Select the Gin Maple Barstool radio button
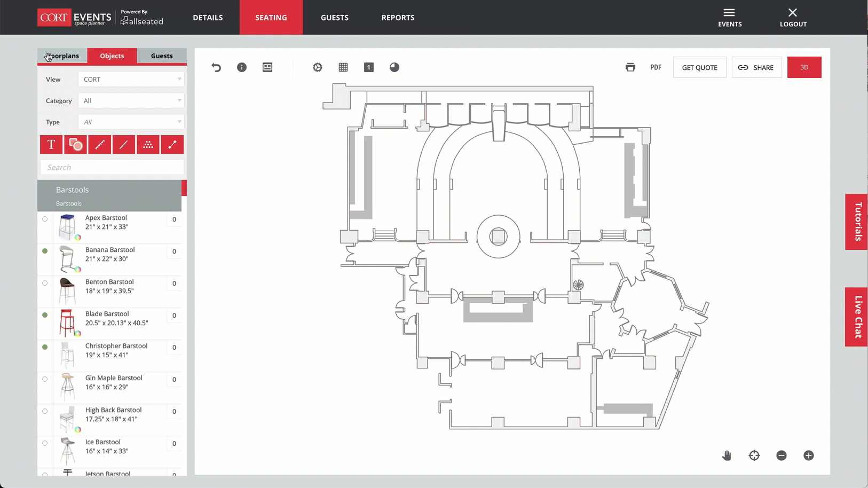The image size is (868, 488). (x=45, y=379)
